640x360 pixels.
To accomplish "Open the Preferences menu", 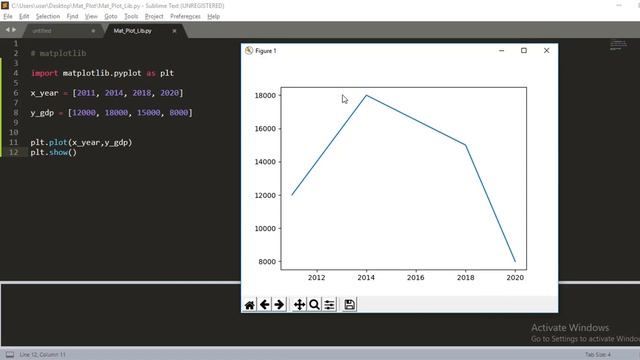I will (185, 16).
